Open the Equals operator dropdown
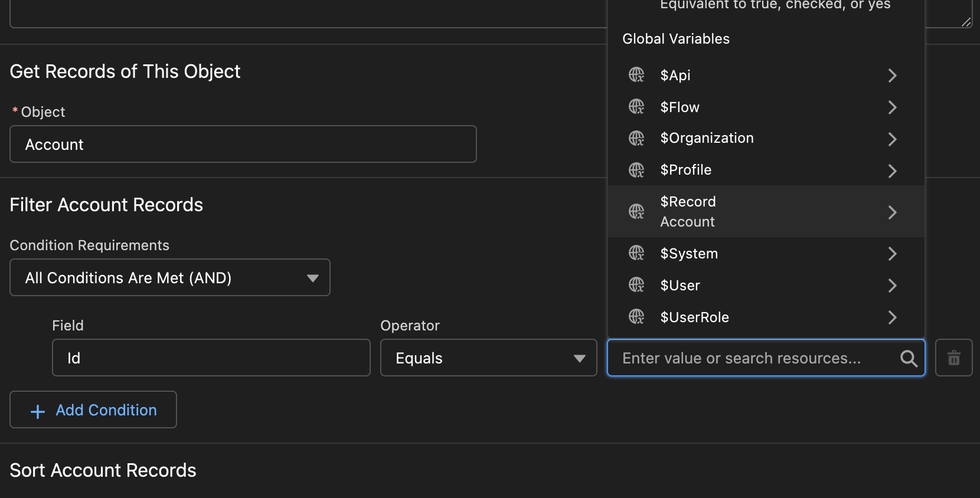This screenshot has width=980, height=498. [489, 358]
